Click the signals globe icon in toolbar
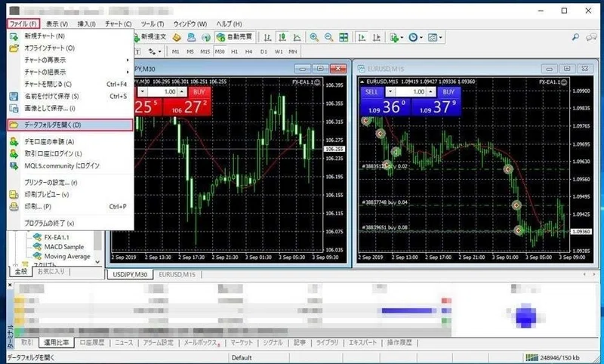 pos(206,37)
